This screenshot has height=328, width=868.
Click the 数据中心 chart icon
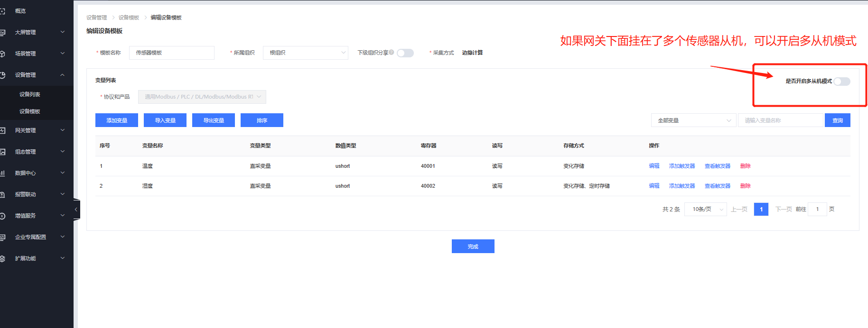2,173
